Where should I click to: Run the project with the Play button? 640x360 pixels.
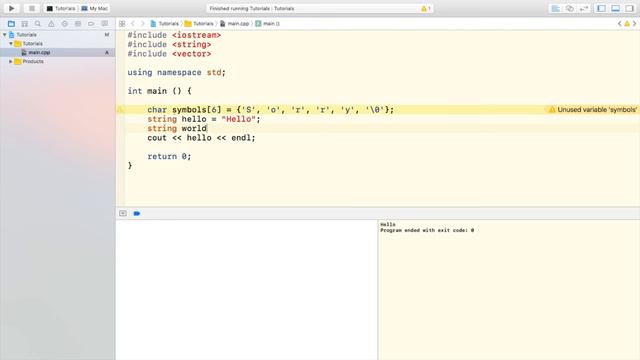pyautogui.click(x=11, y=8)
